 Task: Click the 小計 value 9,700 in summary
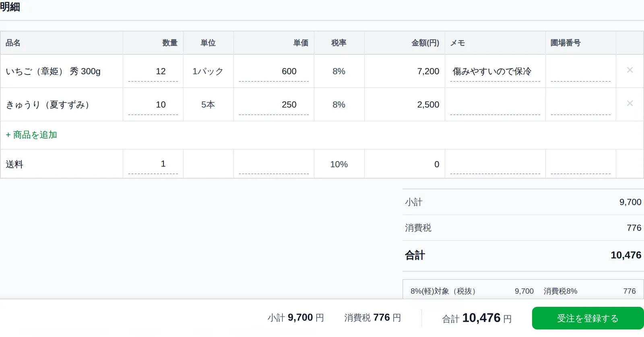pos(630,202)
